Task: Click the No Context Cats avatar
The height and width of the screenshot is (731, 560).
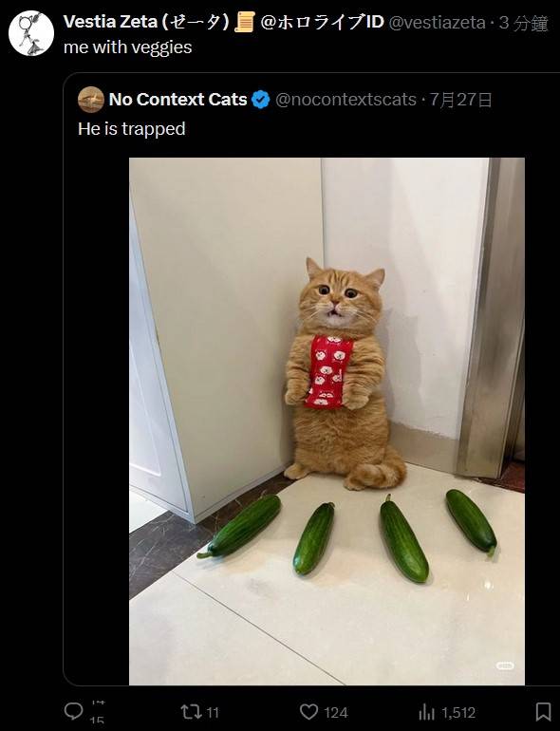Action: 91,100
